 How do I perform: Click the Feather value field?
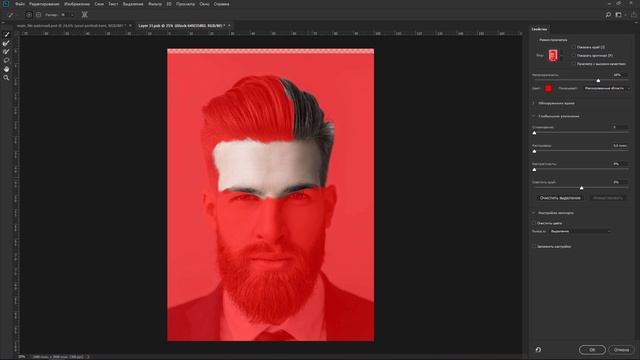tap(619, 145)
